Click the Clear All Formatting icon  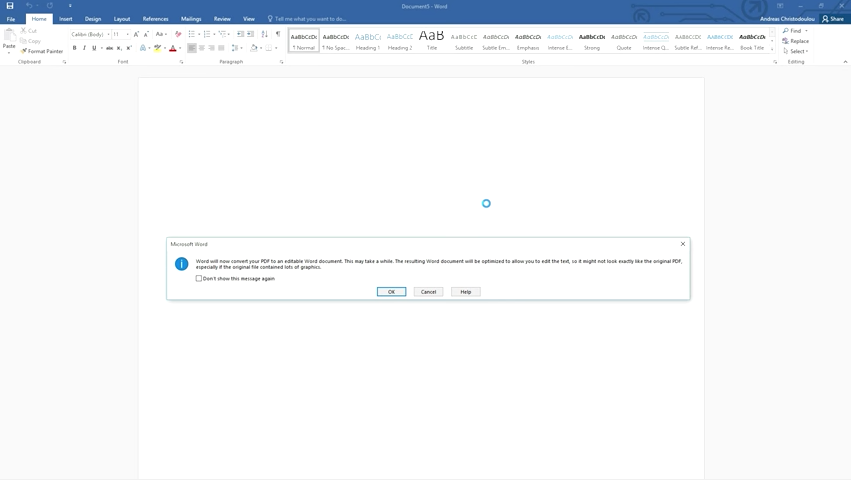tap(178, 34)
